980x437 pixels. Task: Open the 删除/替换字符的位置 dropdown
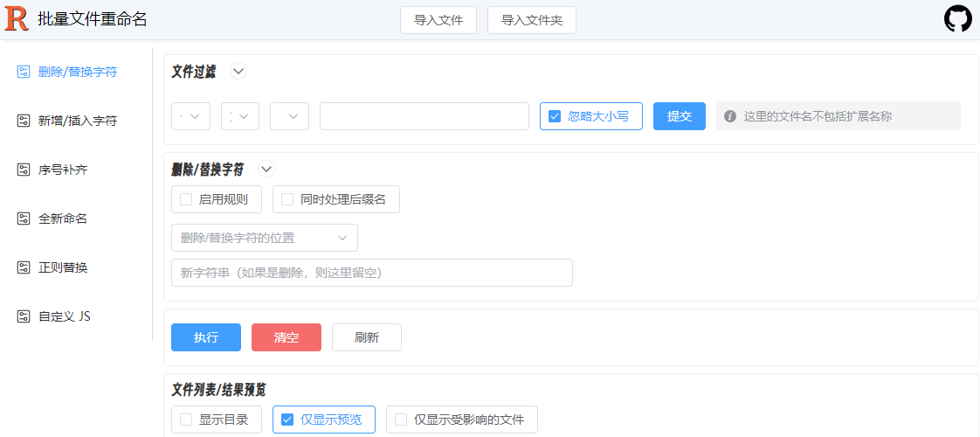pyautogui.click(x=264, y=238)
